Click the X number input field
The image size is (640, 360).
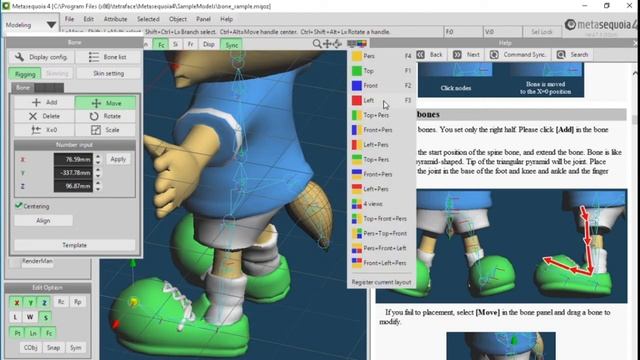[73, 159]
